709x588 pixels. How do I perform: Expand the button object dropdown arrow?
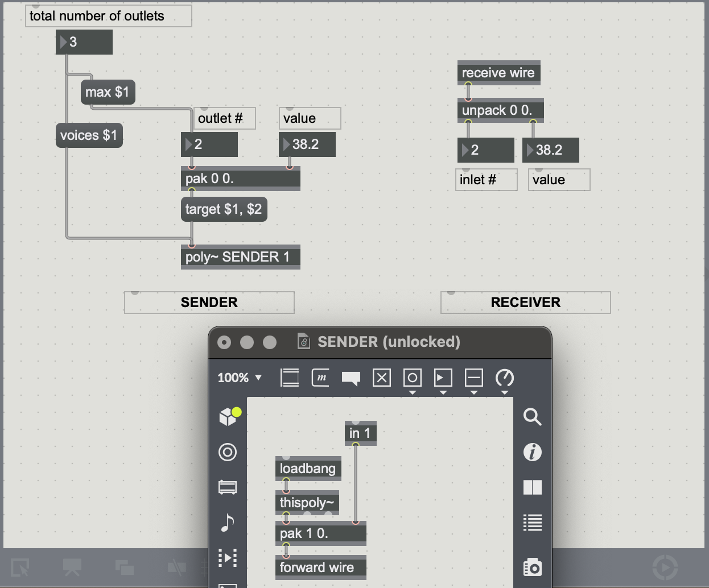pyautogui.click(x=413, y=392)
